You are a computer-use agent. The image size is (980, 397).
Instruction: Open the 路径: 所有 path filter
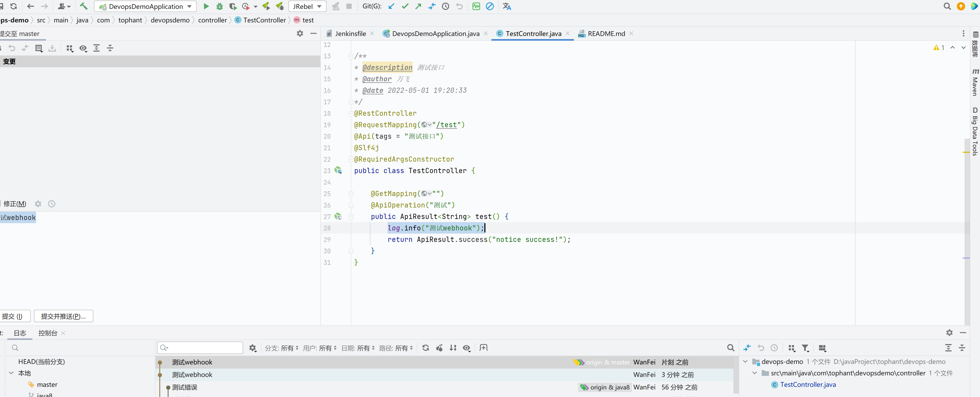(396, 348)
